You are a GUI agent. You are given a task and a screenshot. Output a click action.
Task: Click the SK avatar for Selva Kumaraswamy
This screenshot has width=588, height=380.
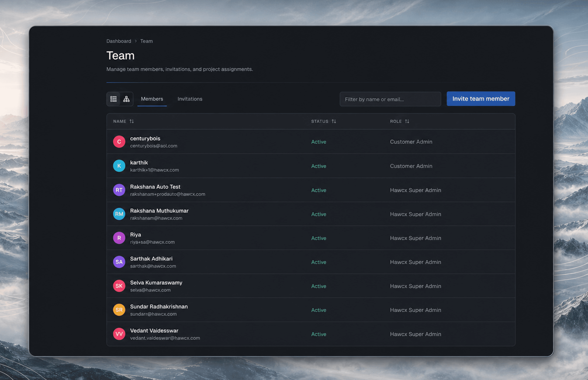click(x=119, y=286)
